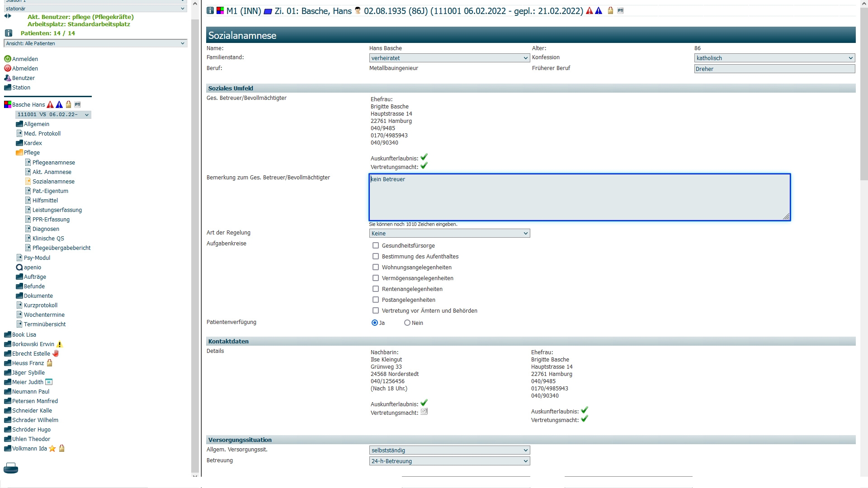The width and height of the screenshot is (868, 488).
Task: Enable Vermögensangelegenheiten checkbox
Action: (376, 278)
